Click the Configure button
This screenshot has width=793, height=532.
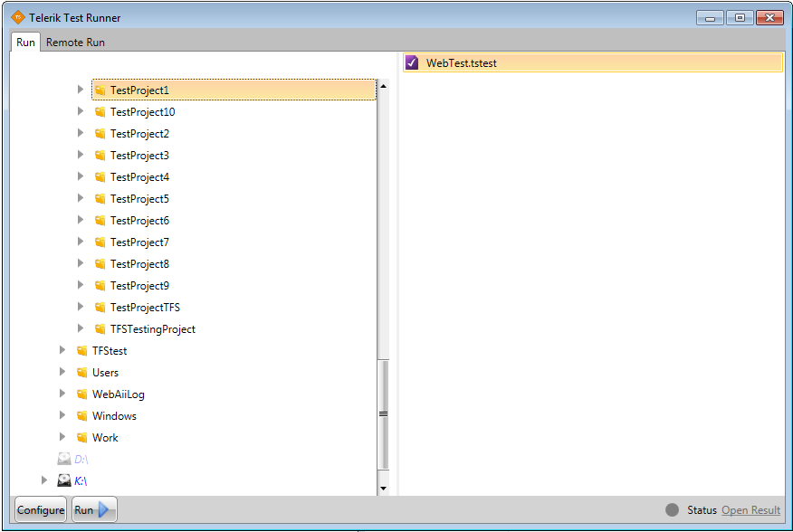(x=41, y=509)
